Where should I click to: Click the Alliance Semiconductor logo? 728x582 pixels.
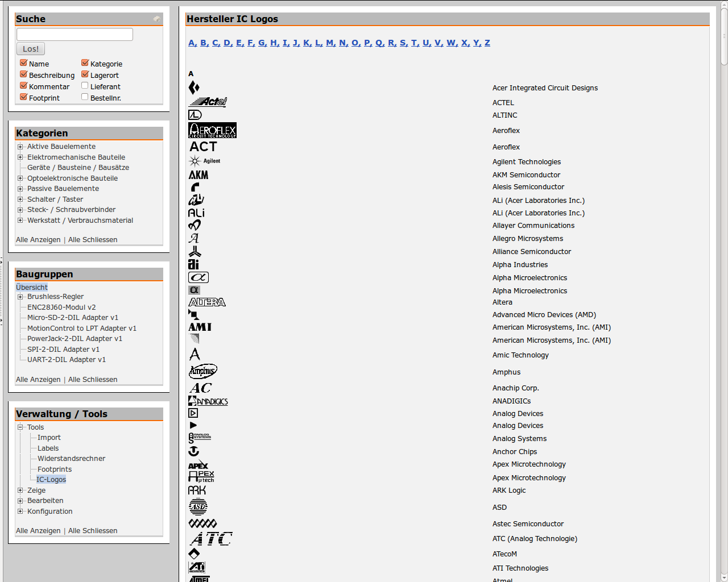pyautogui.click(x=195, y=251)
